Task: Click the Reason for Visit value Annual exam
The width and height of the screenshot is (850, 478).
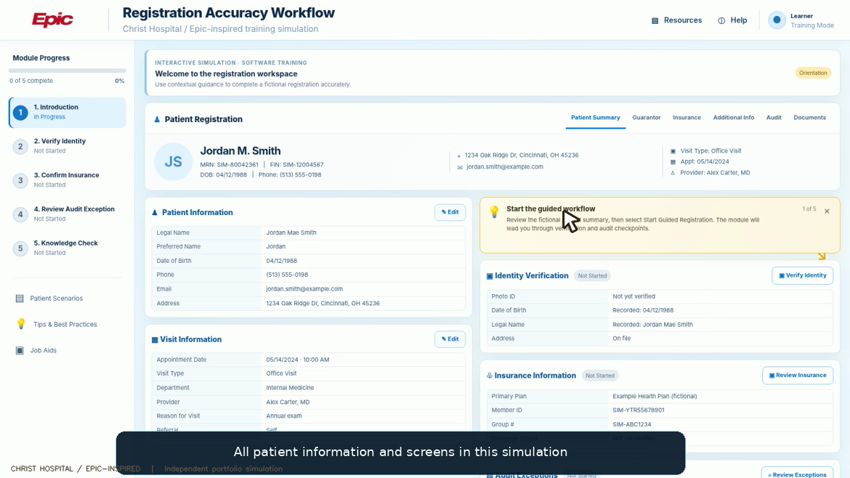Action: [284, 416]
